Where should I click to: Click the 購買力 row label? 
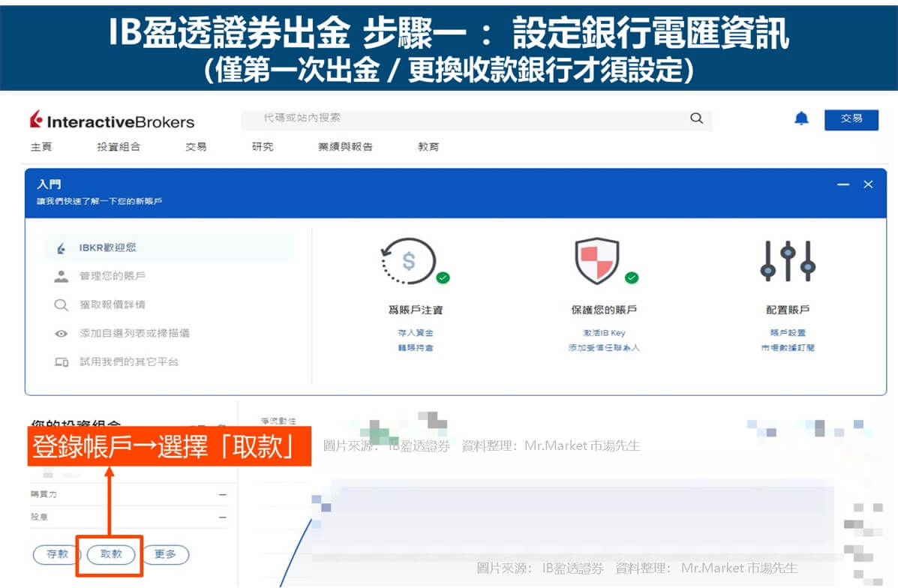click(x=44, y=494)
